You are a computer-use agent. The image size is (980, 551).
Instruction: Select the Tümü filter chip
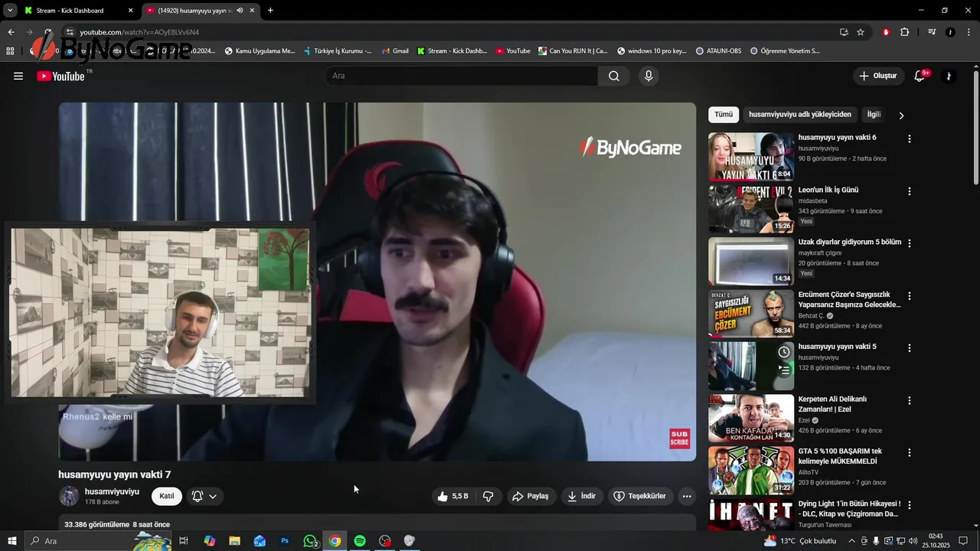[724, 115]
